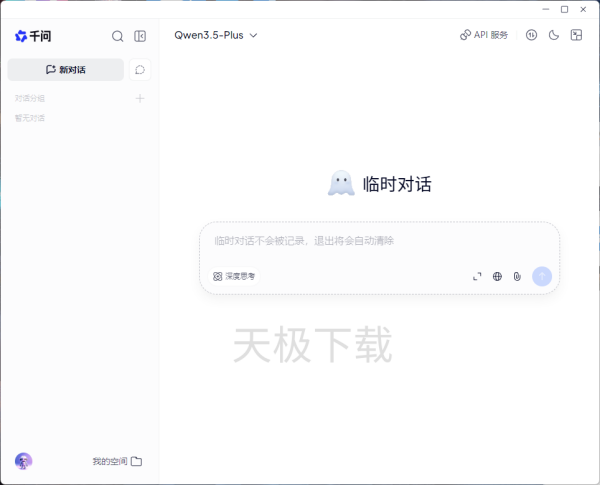This screenshot has height=485, width=600.
Task: Click the 千问 logo
Action: tap(33, 36)
